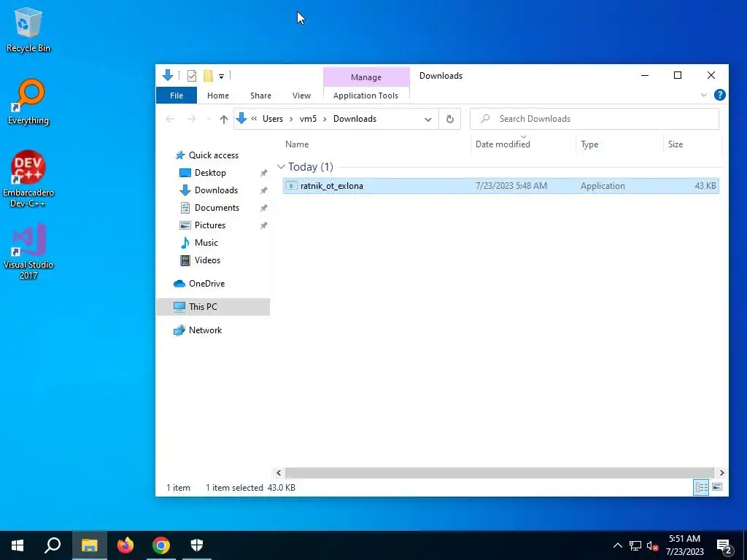Show hidden system tray icons
The height and width of the screenshot is (560, 747).
click(617, 545)
